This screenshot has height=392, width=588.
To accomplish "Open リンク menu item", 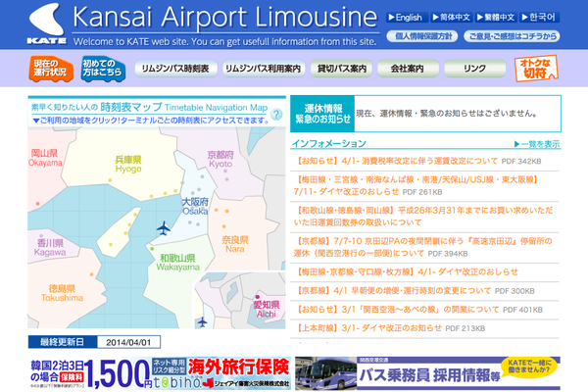I will [x=474, y=69].
